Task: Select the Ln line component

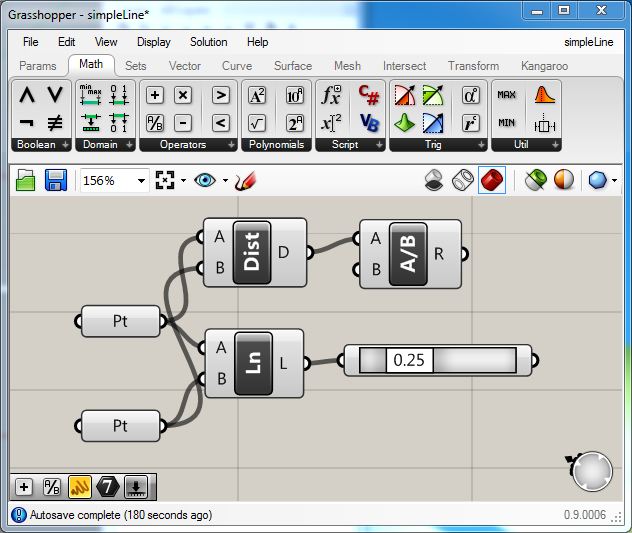Action: (253, 363)
